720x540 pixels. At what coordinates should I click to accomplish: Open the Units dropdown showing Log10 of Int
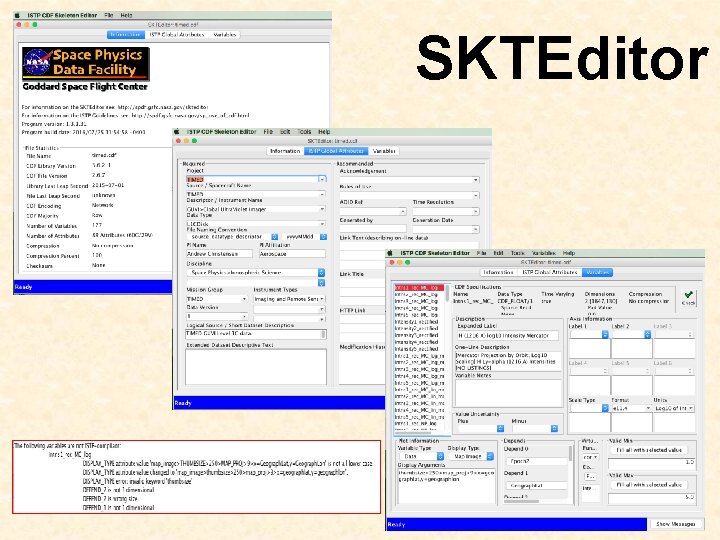pyautogui.click(x=674, y=408)
